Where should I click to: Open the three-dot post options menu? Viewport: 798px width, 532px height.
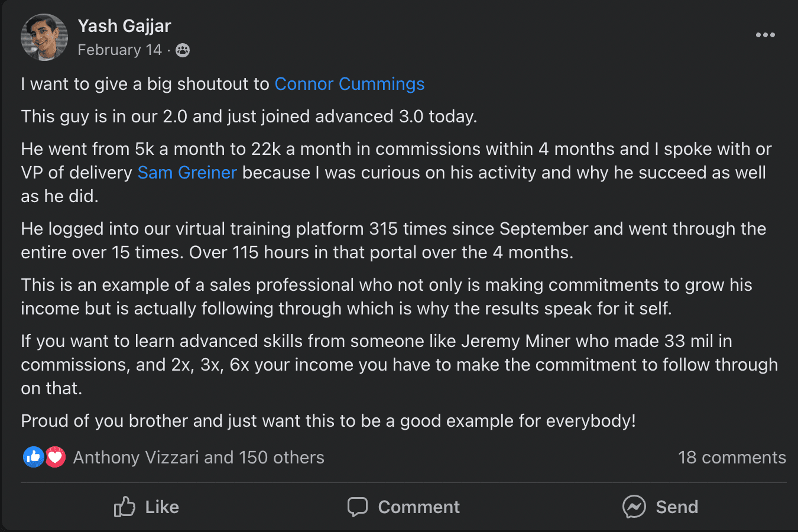click(x=765, y=35)
